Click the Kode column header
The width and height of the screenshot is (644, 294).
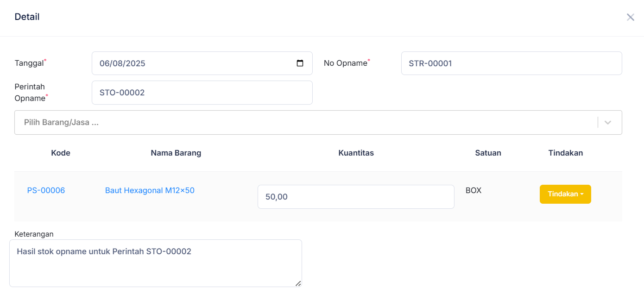point(61,153)
